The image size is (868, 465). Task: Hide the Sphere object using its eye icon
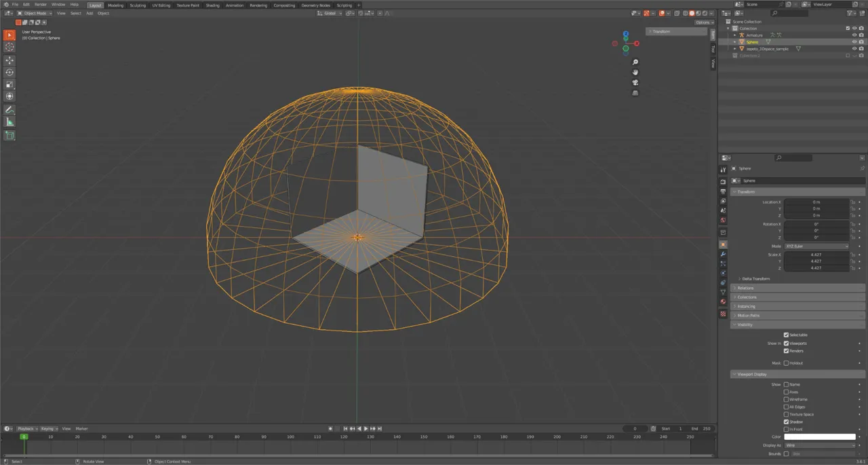point(854,42)
